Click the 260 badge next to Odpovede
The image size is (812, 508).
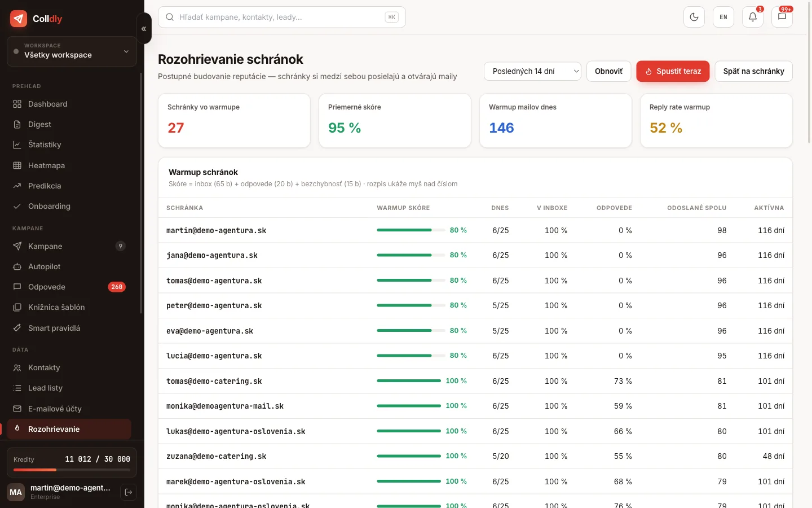tap(117, 287)
